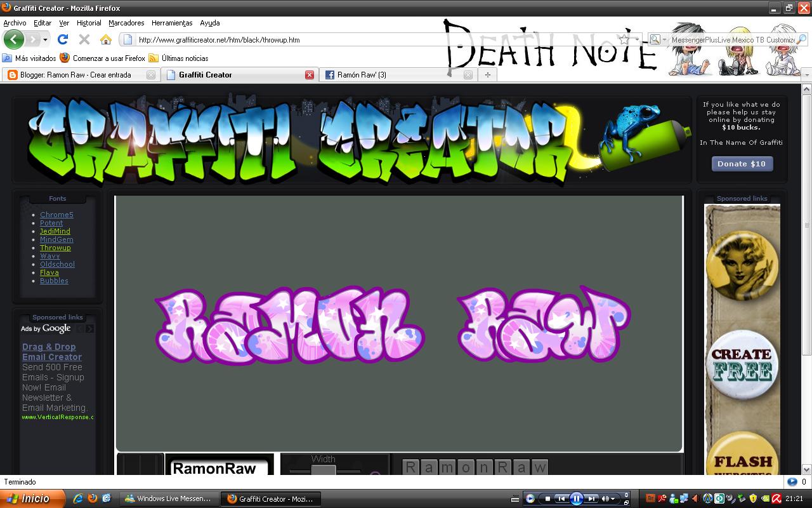
Task: Click the Stop loading icon next to Reload
Action: point(83,38)
